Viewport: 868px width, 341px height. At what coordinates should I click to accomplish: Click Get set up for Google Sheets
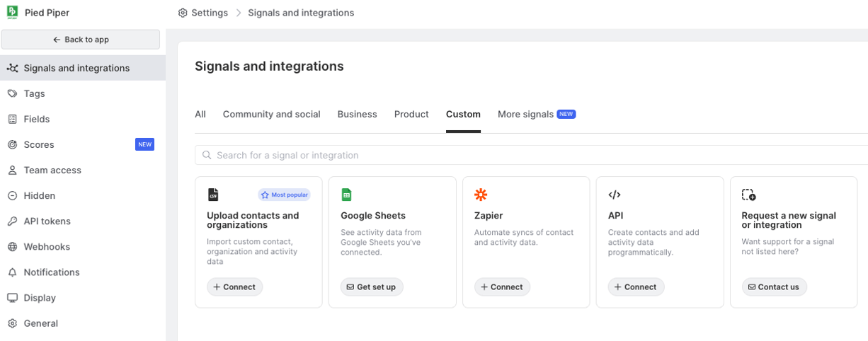pos(371,287)
